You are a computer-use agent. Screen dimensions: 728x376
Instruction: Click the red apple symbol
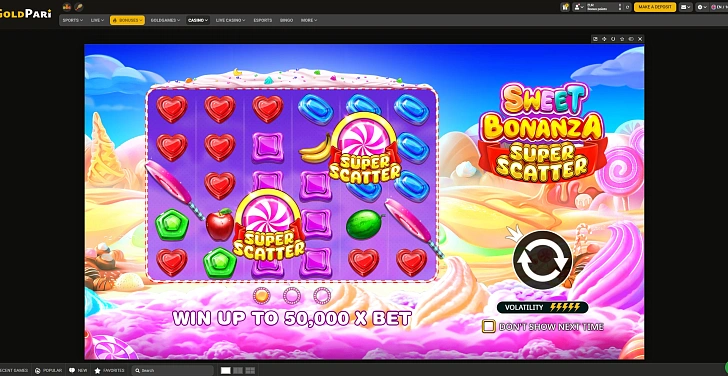(x=220, y=225)
